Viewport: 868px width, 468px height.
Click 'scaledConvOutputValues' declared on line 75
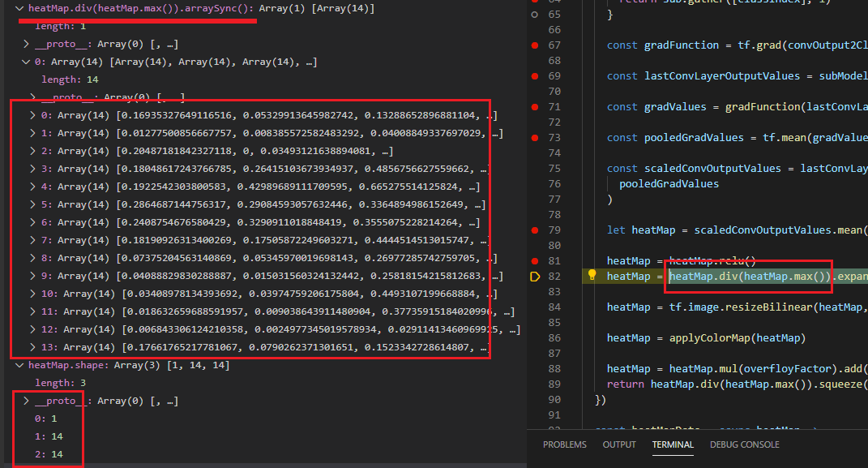713,169
